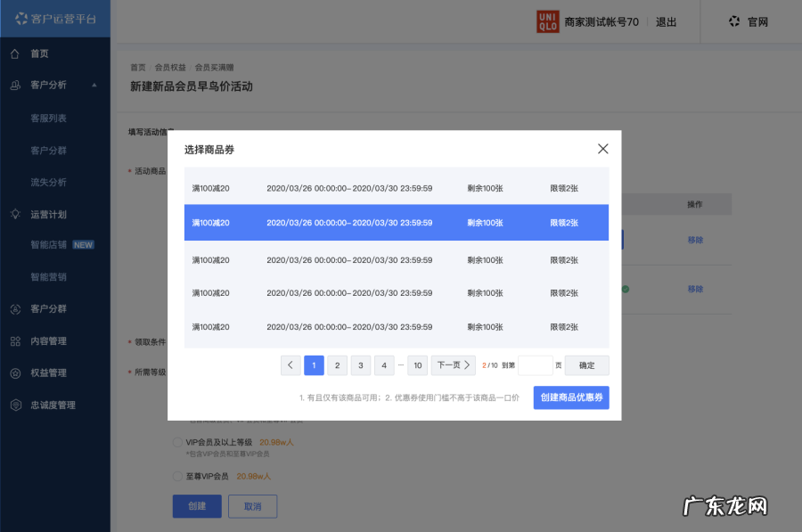Viewport: 802px width, 532px height.
Task: Choose the VIP会员及以上等级 radio button
Action: [179, 441]
